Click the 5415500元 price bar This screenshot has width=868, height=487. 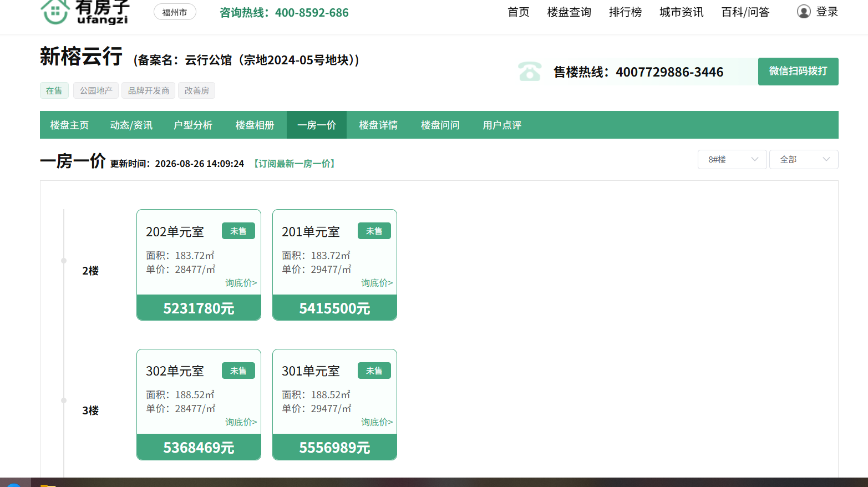(334, 308)
